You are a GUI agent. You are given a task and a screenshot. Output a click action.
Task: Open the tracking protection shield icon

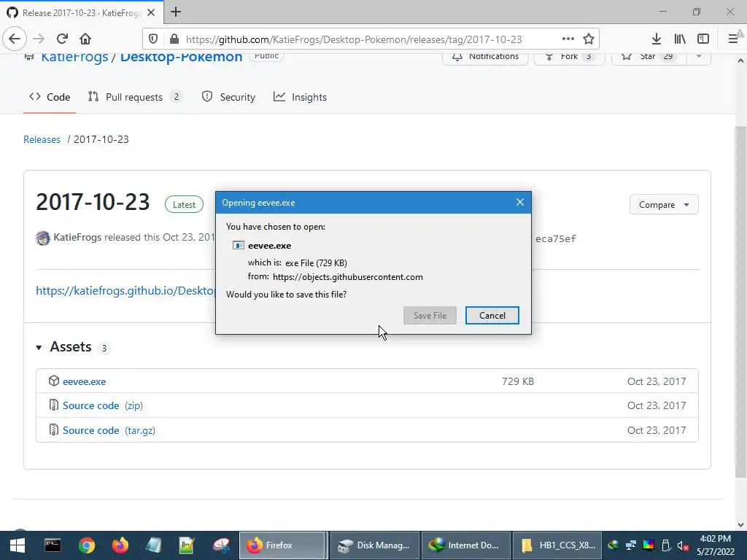(153, 39)
